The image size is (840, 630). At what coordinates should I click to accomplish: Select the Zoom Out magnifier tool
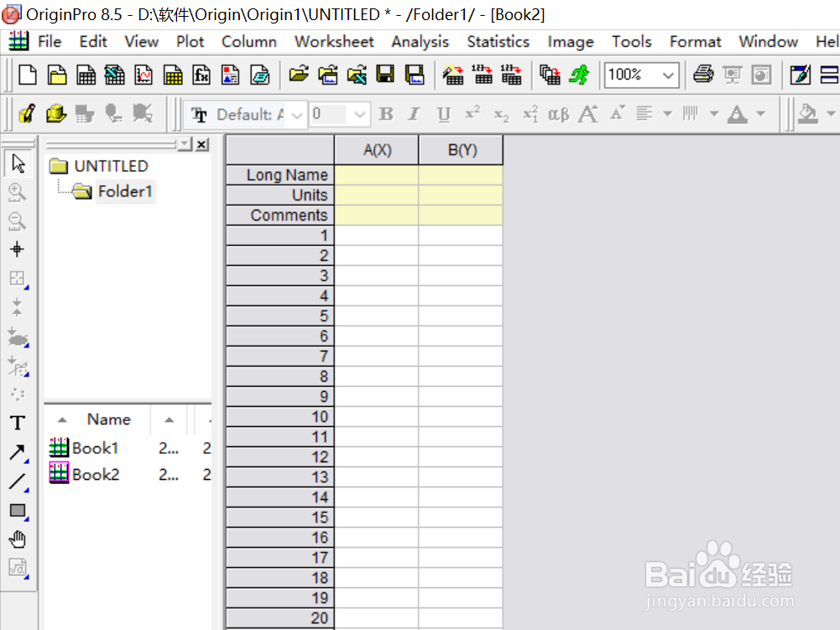pyautogui.click(x=17, y=221)
